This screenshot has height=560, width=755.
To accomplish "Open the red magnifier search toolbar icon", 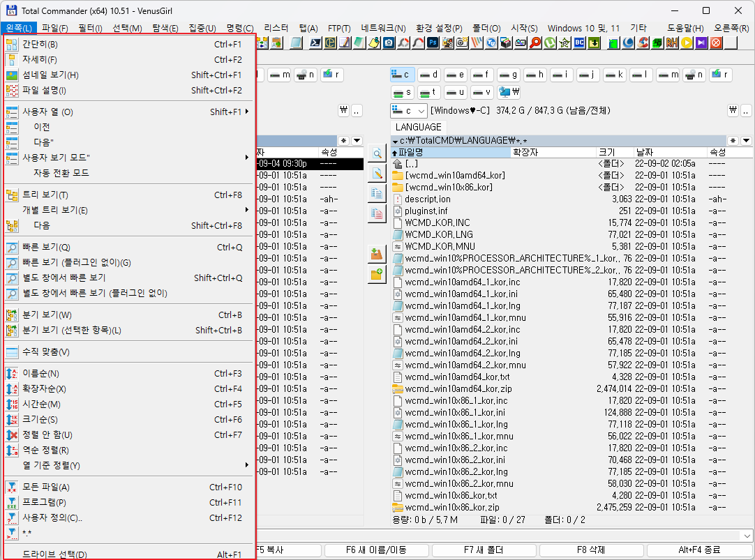I will click(535, 43).
